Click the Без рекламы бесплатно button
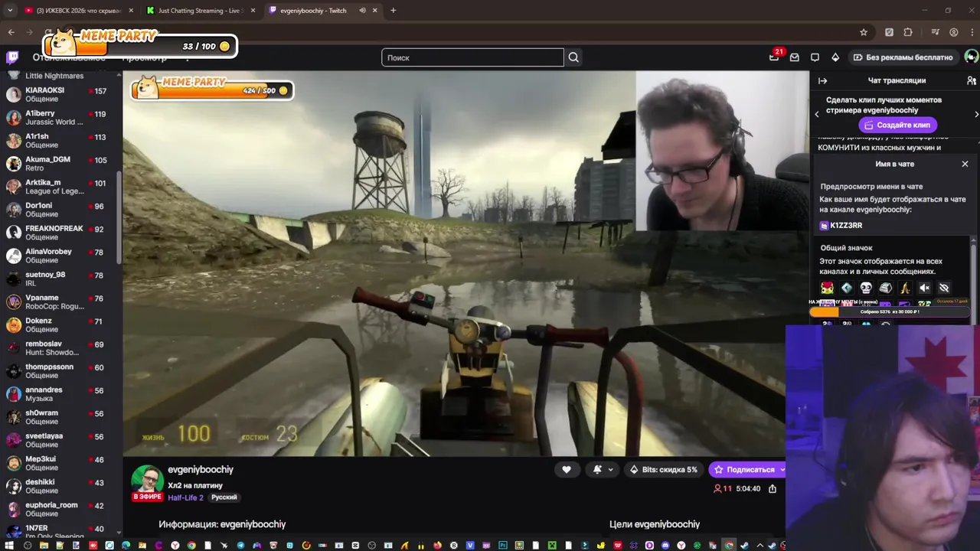The image size is (980, 551). (903, 57)
